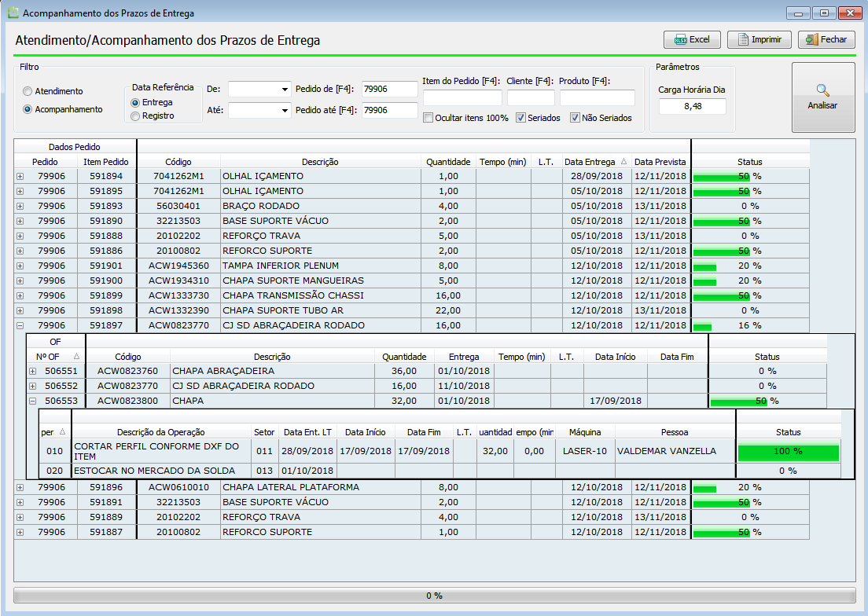Uncheck the Seriados checkbox
Viewport: 868px width, 616px height.
point(521,118)
